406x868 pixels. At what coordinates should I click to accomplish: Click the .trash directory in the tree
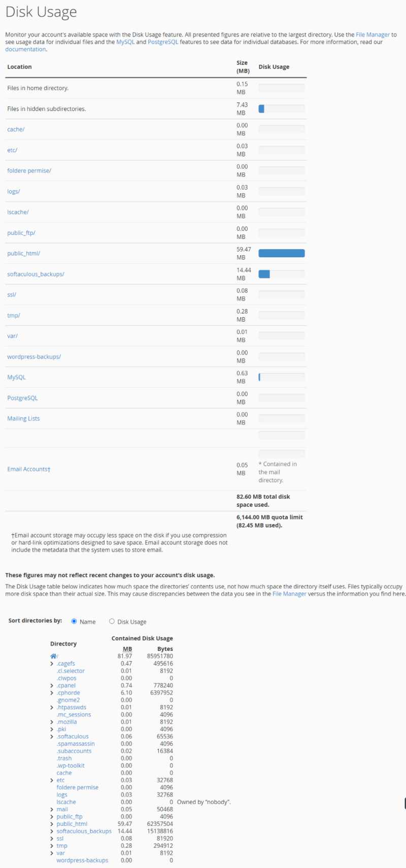click(64, 758)
